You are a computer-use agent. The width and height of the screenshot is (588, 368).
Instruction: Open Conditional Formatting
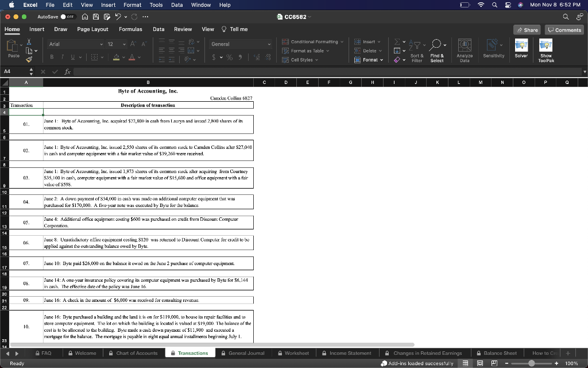point(314,42)
